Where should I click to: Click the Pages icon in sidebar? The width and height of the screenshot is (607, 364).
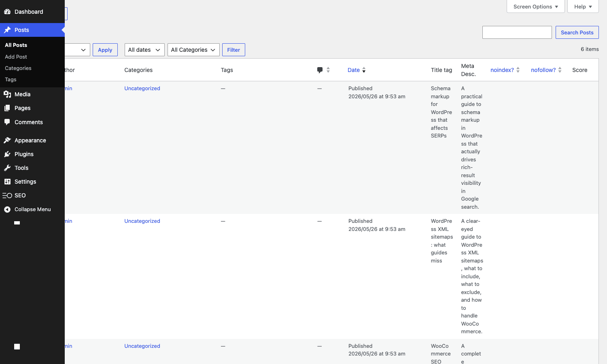pos(7,108)
